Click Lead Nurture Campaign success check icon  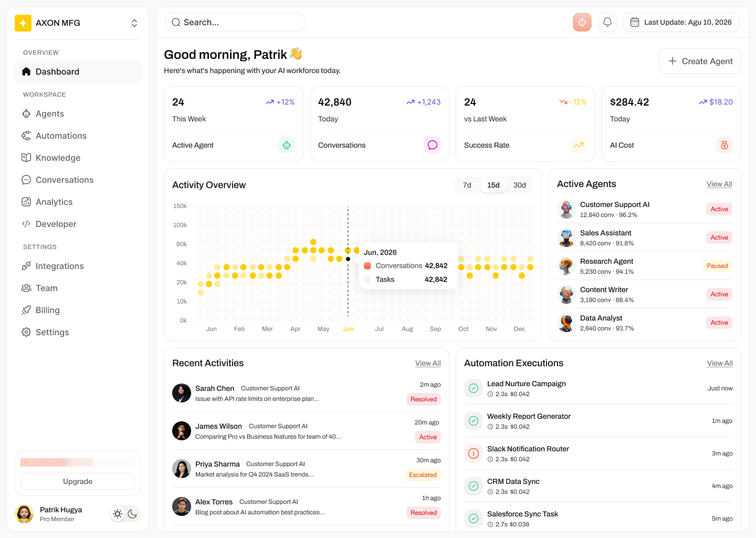pos(474,388)
